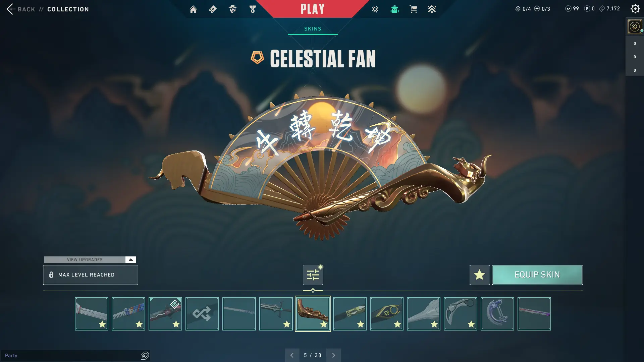This screenshot has height=362, width=644.
Task: Go to the next skins page arrow
Action: pos(333,355)
